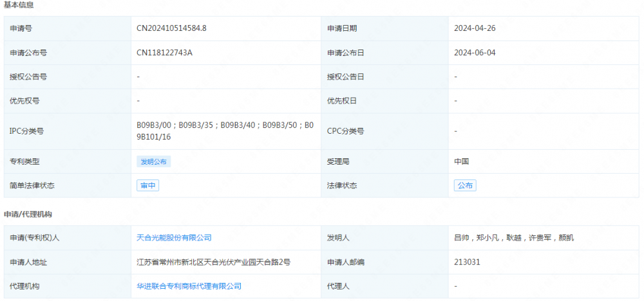This screenshot has width=644, height=301.
Task: Select applicant postcode 213031
Action: tap(467, 262)
